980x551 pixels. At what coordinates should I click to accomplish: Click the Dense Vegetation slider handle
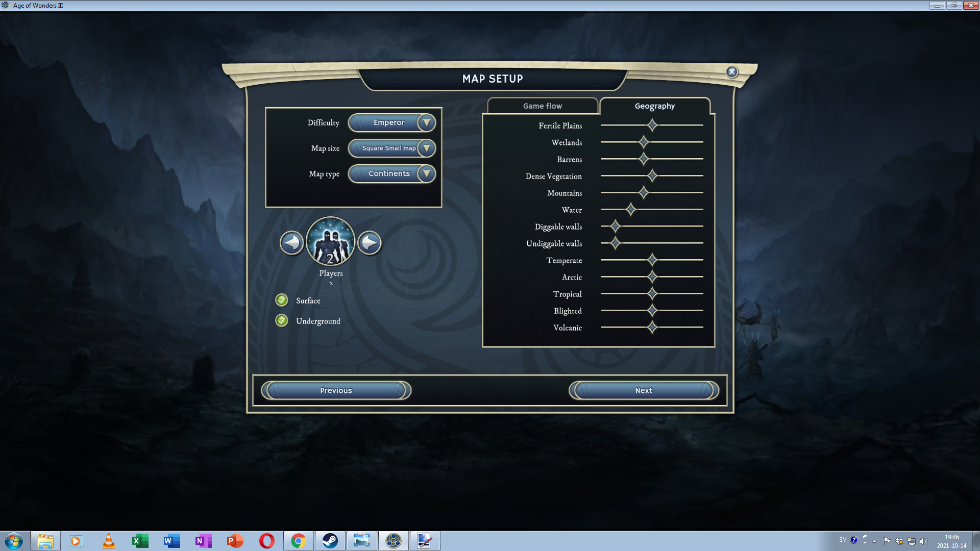652,176
